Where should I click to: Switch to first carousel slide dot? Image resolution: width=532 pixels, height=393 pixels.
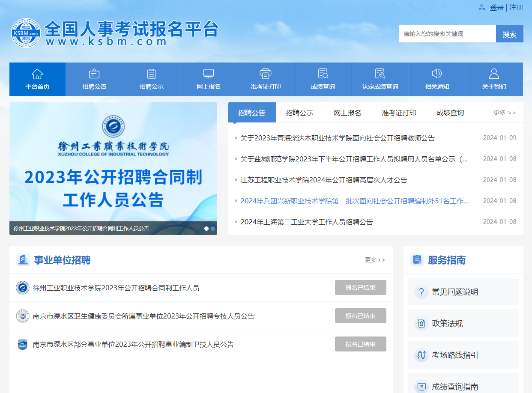click(x=206, y=229)
